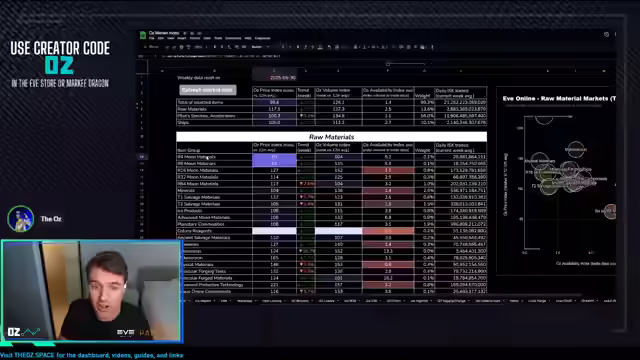Select the Raw Materials summary row label
Viewport: 640px width, 360px height.
[192, 109]
